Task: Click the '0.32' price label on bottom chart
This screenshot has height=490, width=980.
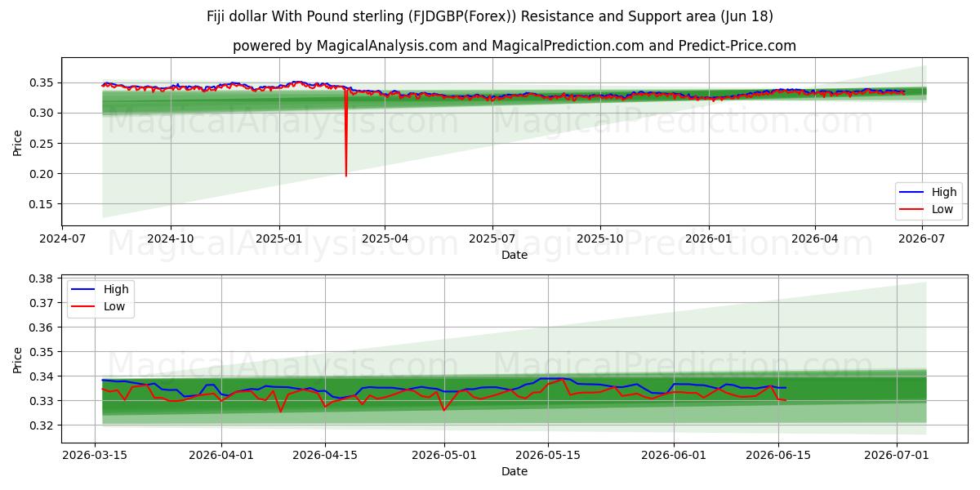Action: (x=42, y=425)
